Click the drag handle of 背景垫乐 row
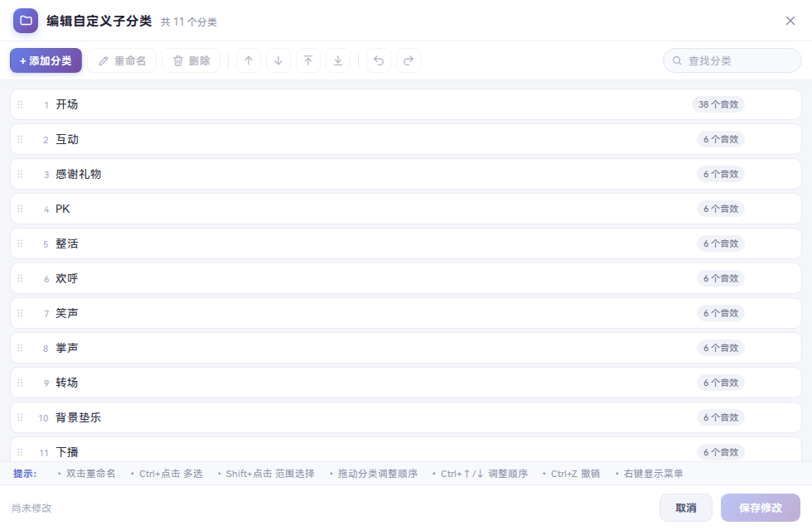The image size is (812, 530). pos(20,417)
